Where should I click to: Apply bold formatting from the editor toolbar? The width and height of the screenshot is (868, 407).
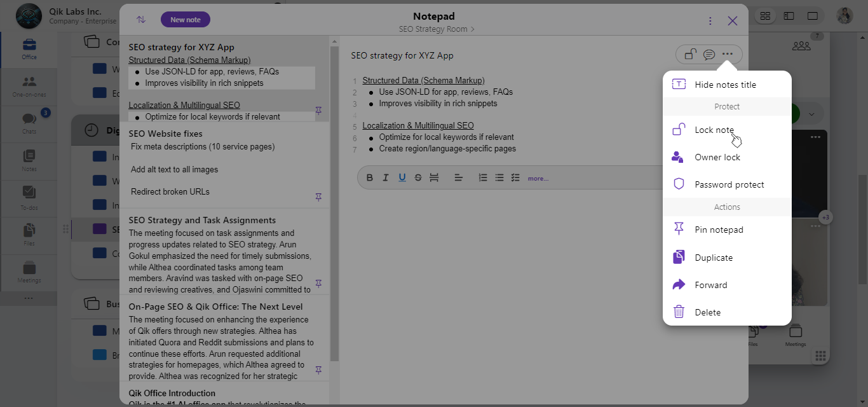click(x=370, y=177)
